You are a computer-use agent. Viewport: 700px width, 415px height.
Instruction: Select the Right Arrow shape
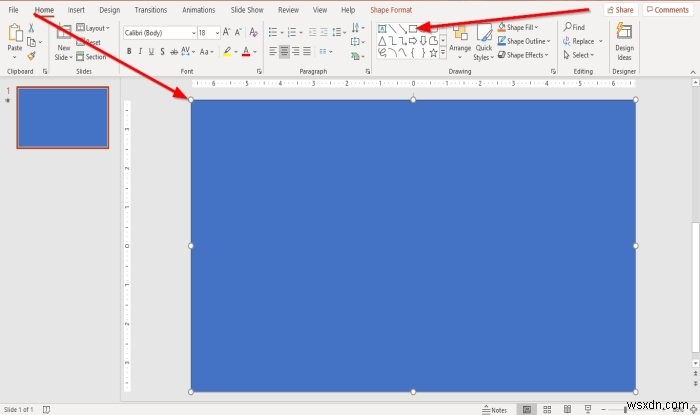tap(413, 41)
